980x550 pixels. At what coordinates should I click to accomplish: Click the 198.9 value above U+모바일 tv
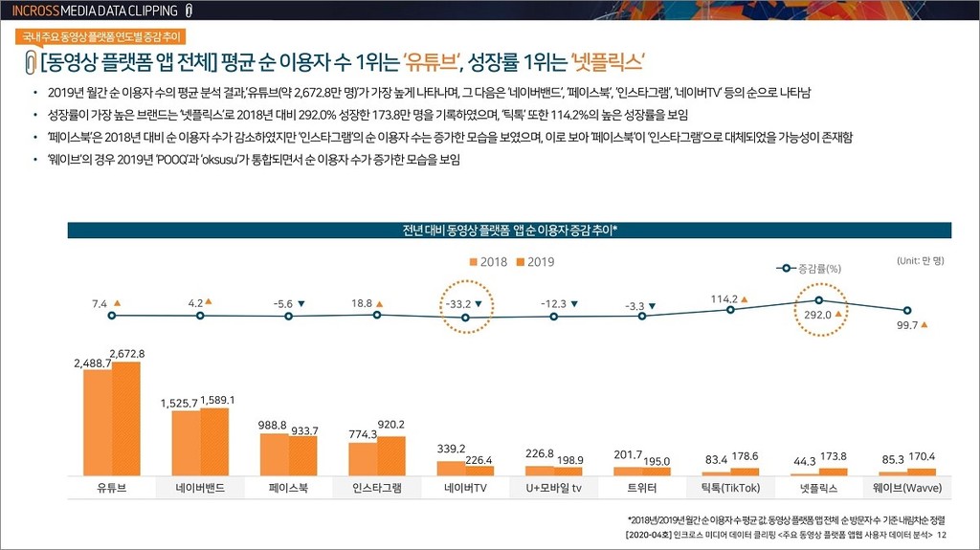click(570, 461)
